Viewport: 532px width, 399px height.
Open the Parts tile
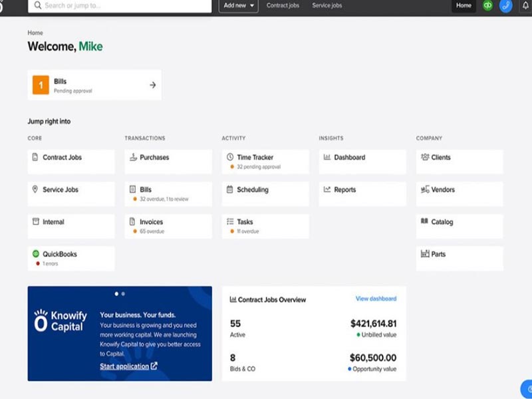[x=460, y=259]
